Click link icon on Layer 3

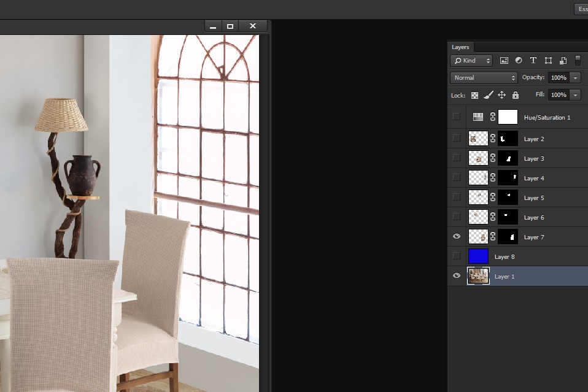pyautogui.click(x=493, y=158)
